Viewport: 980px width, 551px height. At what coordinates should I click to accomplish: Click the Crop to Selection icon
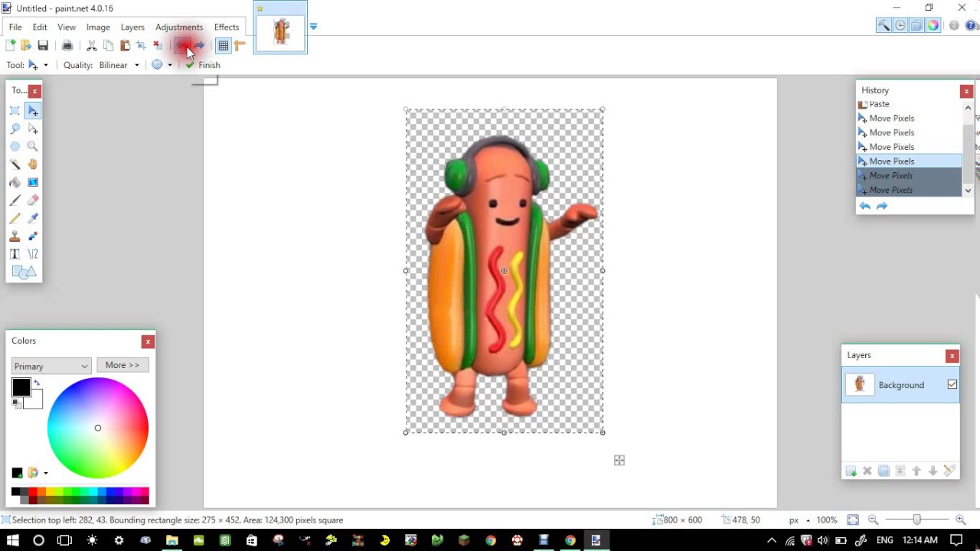141,46
